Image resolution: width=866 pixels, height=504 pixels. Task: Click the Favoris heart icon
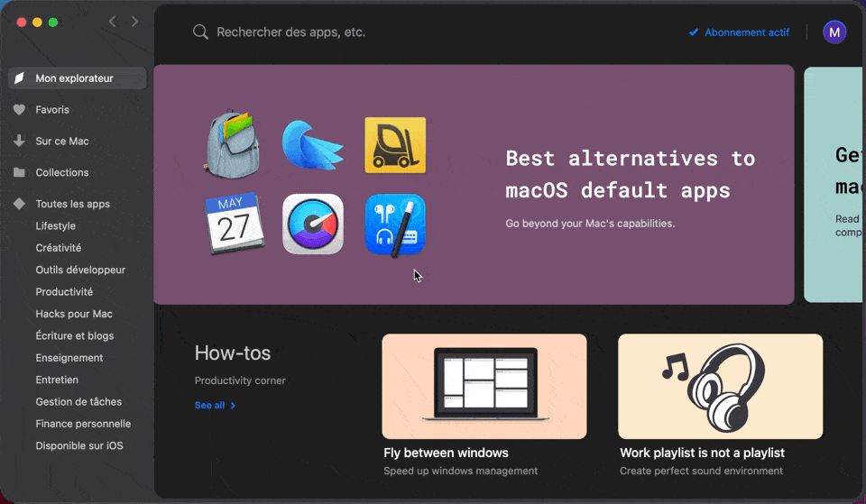click(19, 109)
